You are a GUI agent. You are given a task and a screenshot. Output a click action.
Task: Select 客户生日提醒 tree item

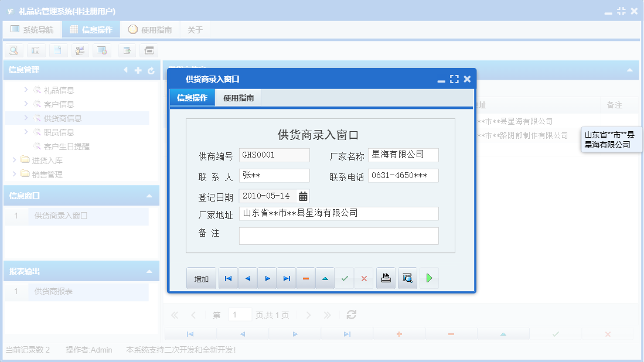pos(67,146)
